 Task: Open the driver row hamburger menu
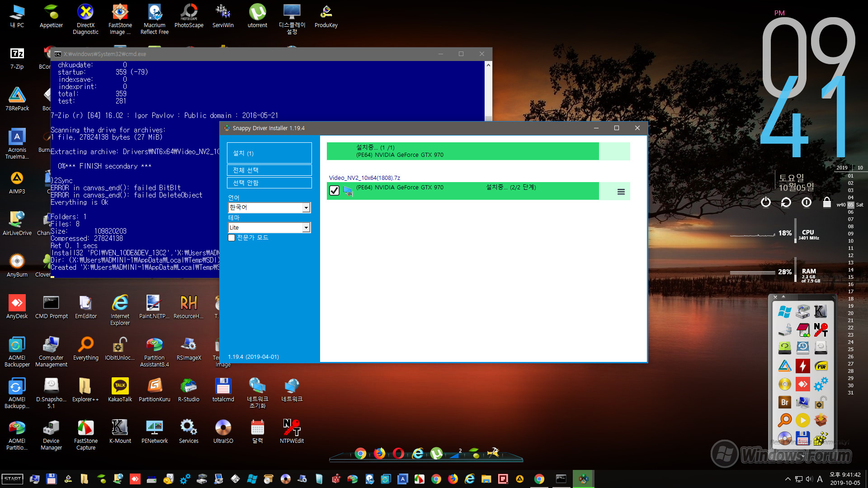621,192
